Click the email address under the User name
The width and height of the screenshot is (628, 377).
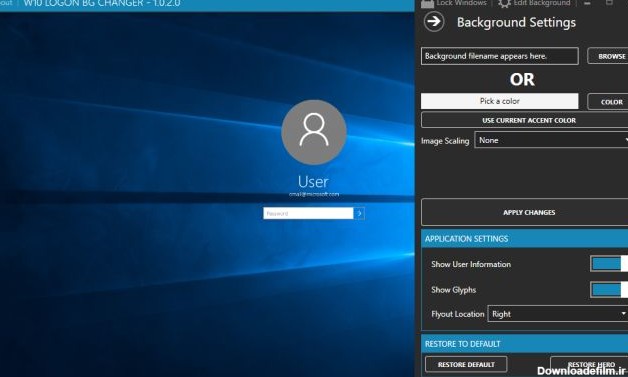tap(314, 194)
